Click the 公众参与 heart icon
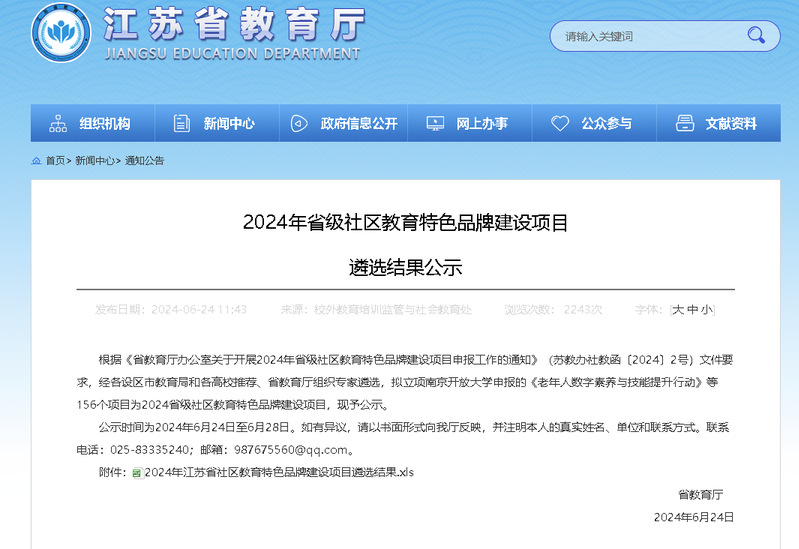This screenshot has height=549, width=799. [560, 124]
